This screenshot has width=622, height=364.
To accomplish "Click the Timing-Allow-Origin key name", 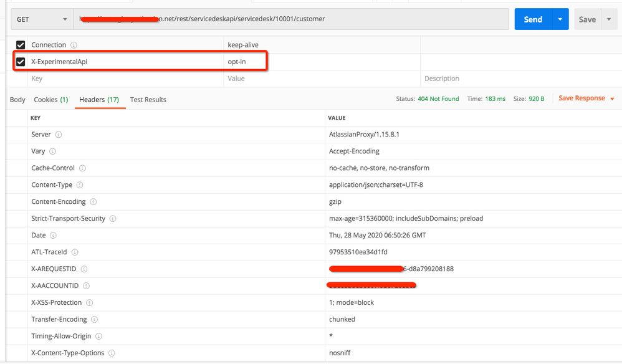I will click(x=61, y=336).
